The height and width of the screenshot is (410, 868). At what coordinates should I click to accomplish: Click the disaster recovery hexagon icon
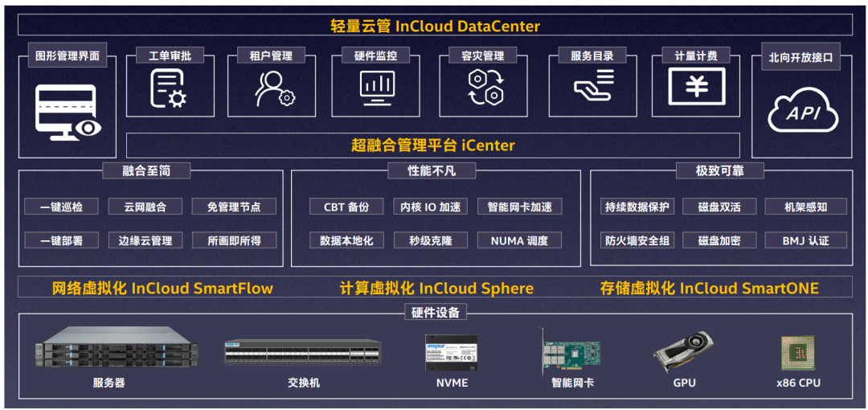coord(485,88)
